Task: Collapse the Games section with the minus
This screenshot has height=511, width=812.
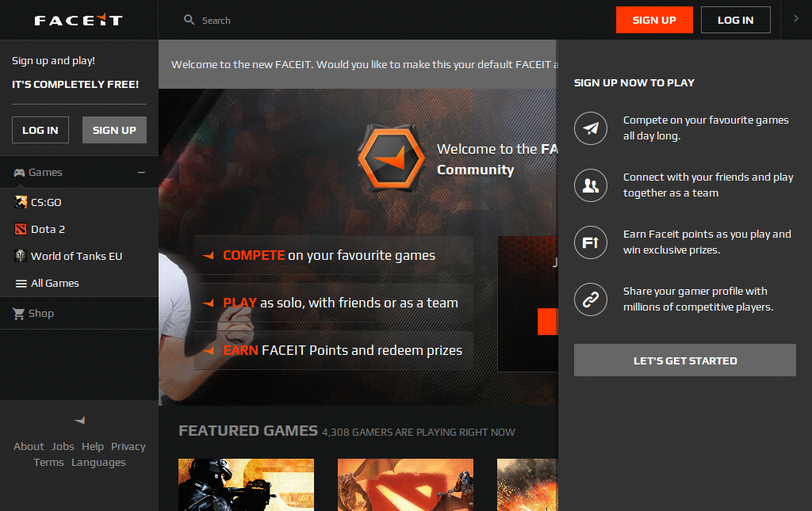Action: point(141,171)
